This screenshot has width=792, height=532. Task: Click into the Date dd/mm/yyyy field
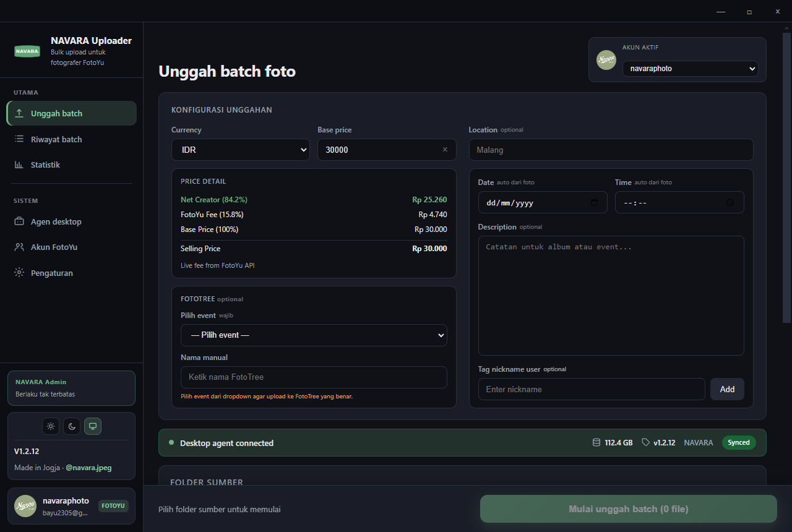point(543,202)
